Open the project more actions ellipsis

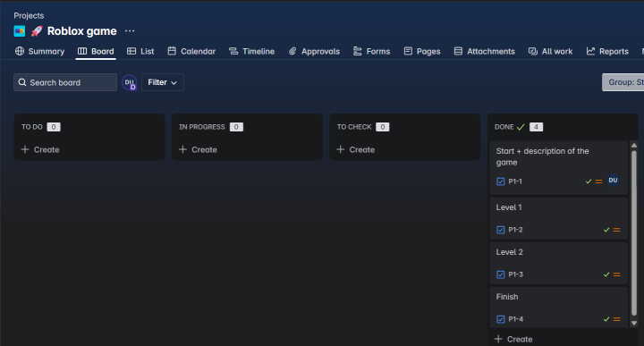[130, 31]
